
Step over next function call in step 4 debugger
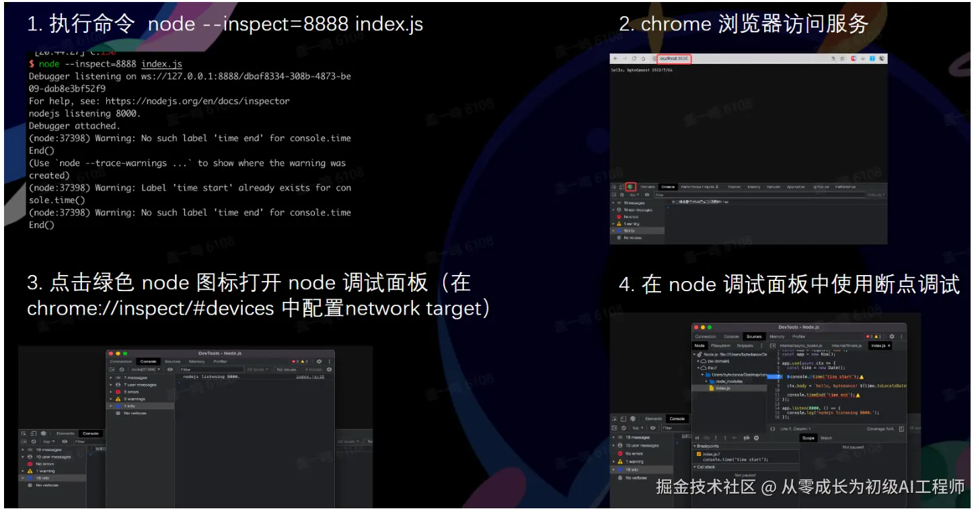click(706, 438)
